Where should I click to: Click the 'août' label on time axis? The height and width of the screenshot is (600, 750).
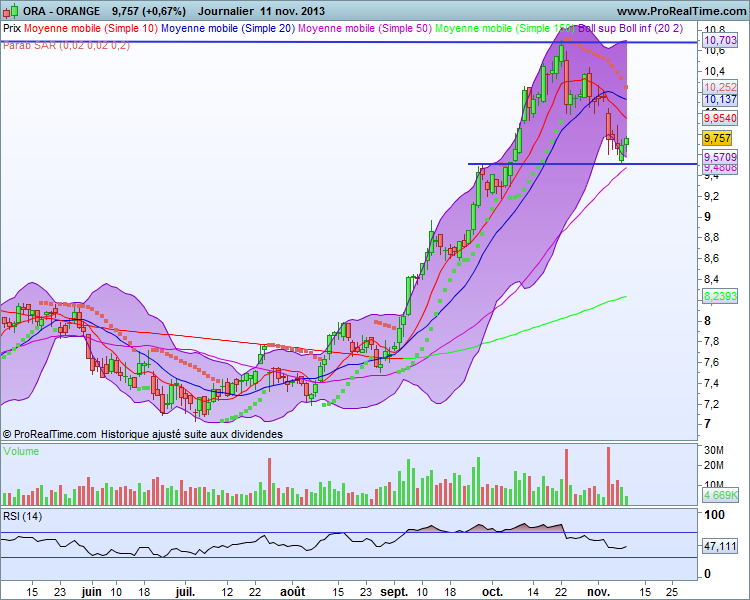[292, 592]
